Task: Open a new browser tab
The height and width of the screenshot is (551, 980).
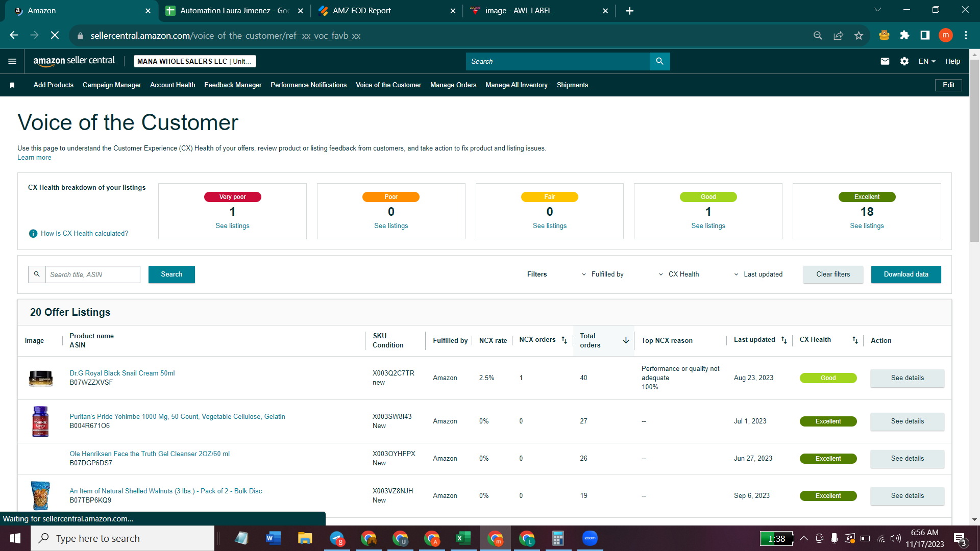Action: (x=630, y=11)
